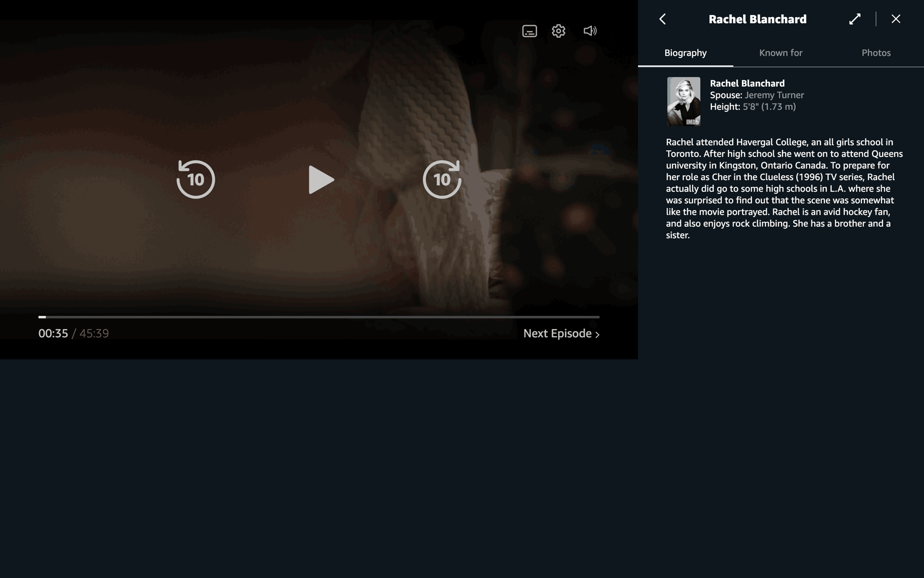Click the elapsed time 00:35
924x578 pixels.
[53, 333]
